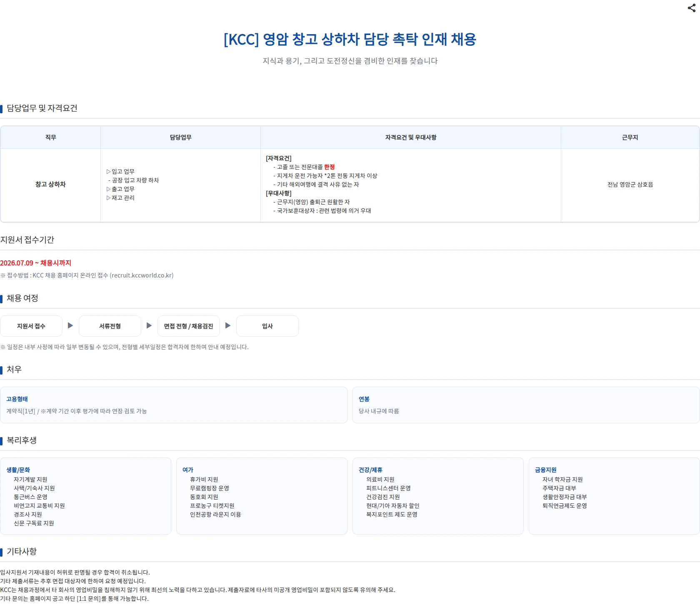Click the 신문 구독료 지원 item
Viewport: 700px width, 615px height.
[x=34, y=523]
